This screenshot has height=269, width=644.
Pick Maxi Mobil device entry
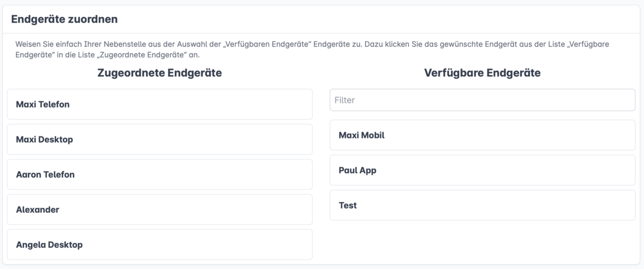coord(482,135)
